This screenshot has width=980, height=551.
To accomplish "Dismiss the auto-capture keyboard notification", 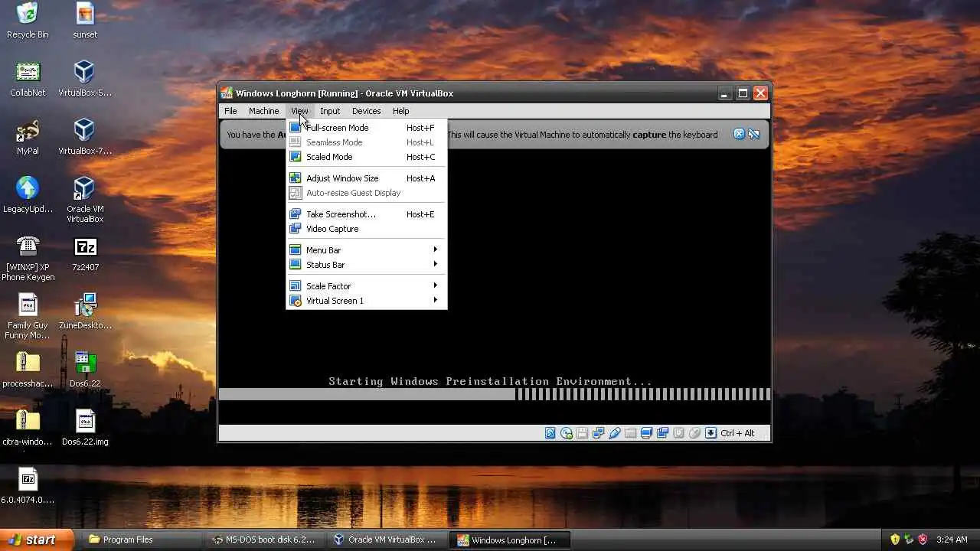I will pos(739,134).
